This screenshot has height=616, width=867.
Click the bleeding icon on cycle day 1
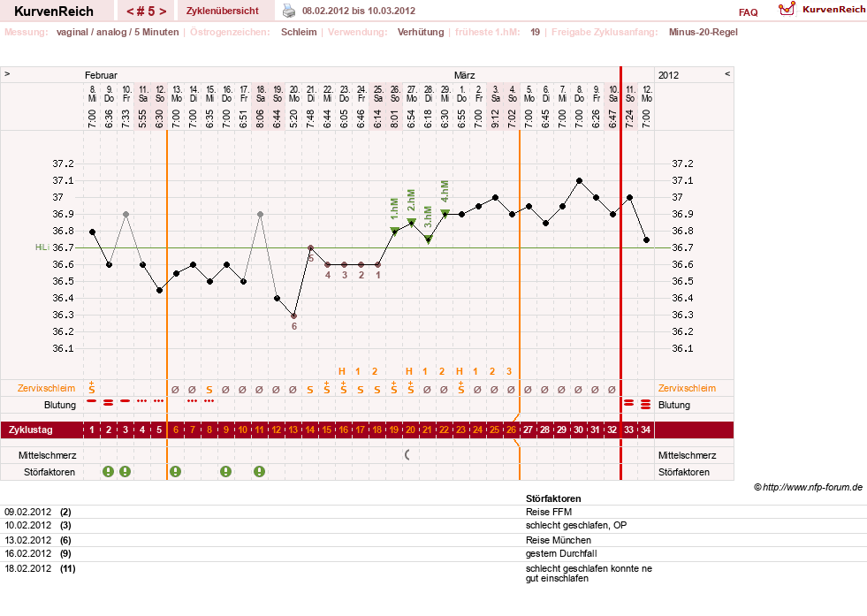[92, 401]
